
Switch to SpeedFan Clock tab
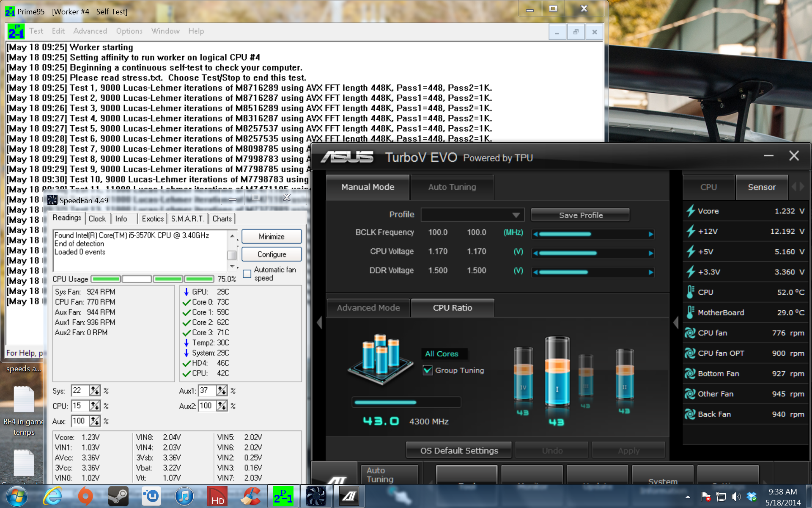97,218
